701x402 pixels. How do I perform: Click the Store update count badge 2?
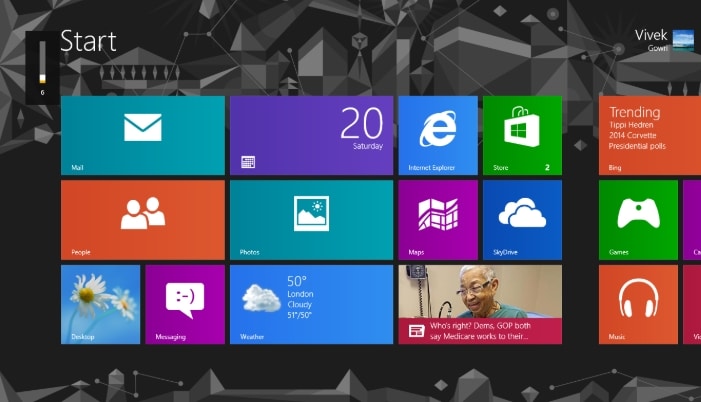click(x=547, y=168)
